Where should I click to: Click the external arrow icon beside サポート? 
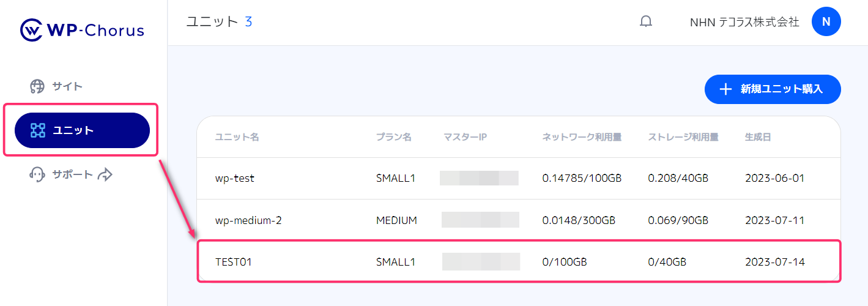click(x=106, y=174)
